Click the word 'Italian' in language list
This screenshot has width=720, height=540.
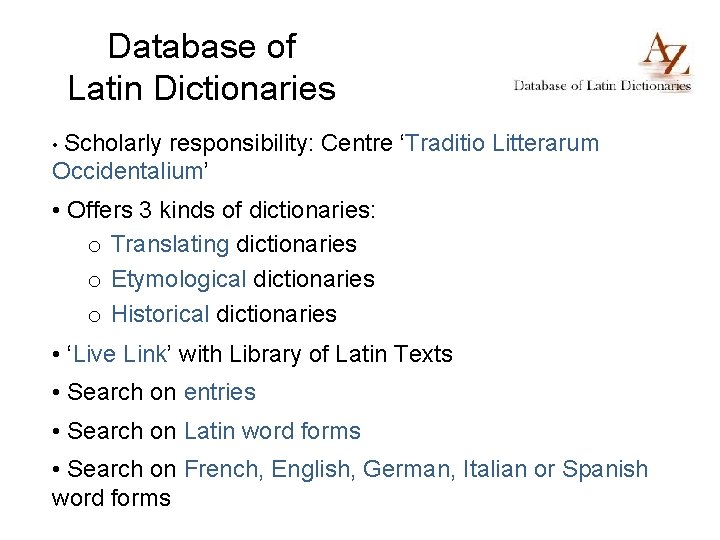click(x=495, y=469)
